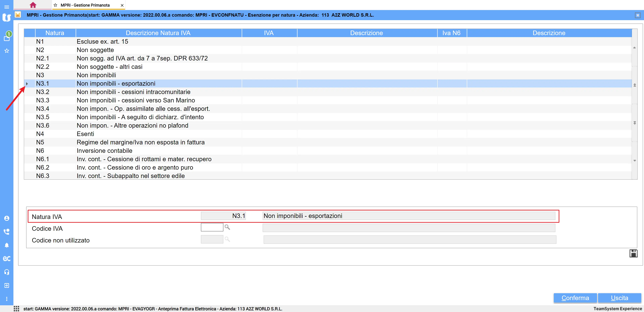Jump to last row with double-down arrow

634,123
